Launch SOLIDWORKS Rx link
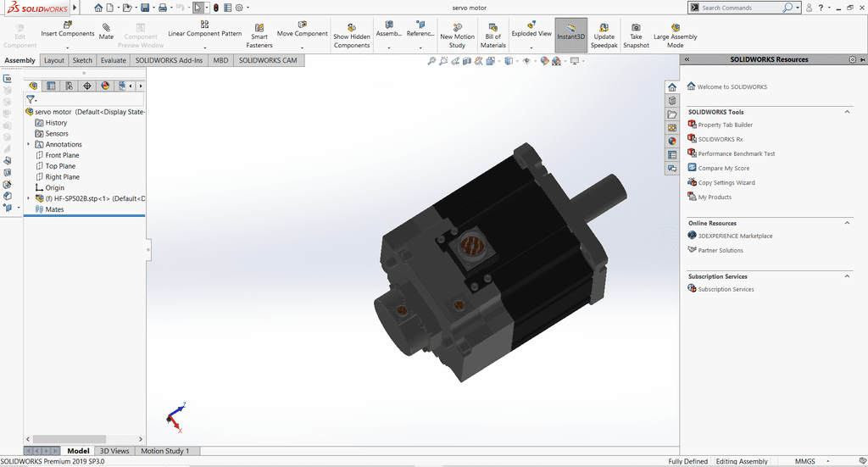The image size is (868, 467). pos(721,139)
